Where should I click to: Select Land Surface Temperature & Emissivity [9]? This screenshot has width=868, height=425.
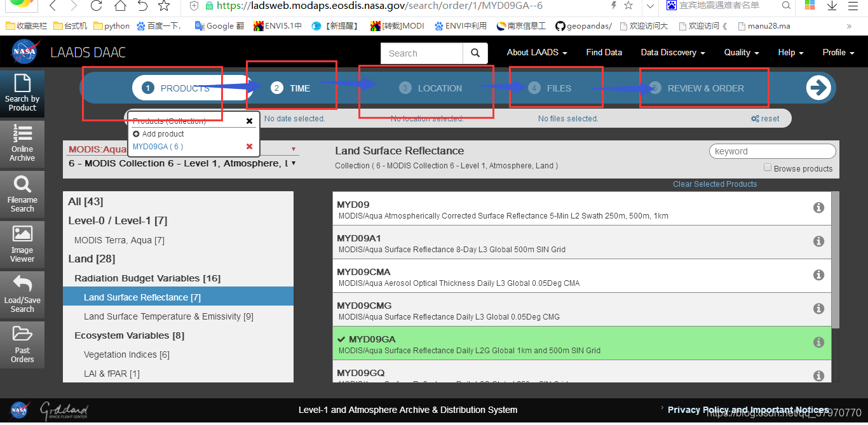click(178, 316)
